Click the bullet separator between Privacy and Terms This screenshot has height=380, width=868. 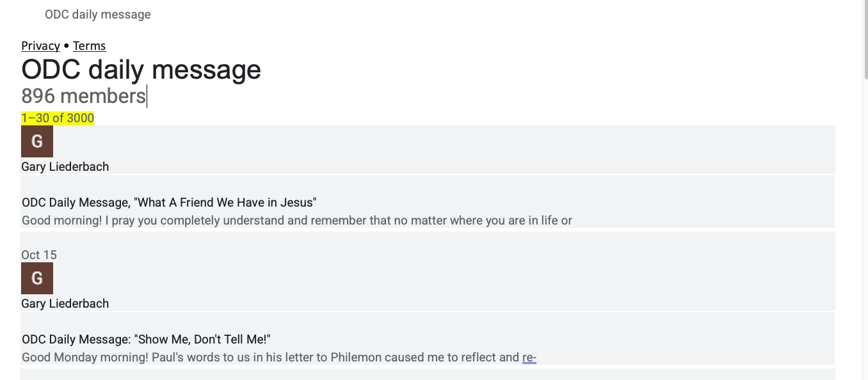pyautogui.click(x=67, y=46)
